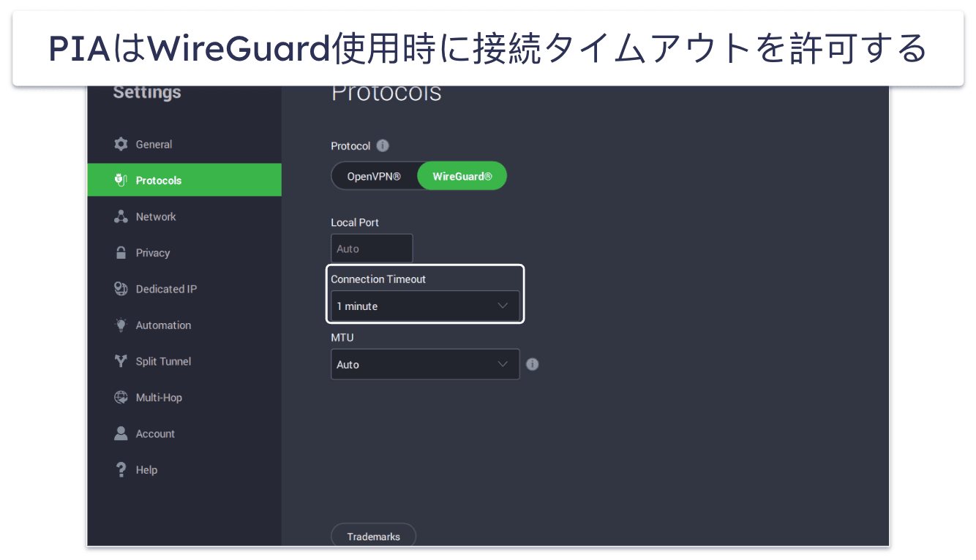This screenshot has height=560, width=976.
Task: Click the Network nodes icon
Action: [x=121, y=216]
